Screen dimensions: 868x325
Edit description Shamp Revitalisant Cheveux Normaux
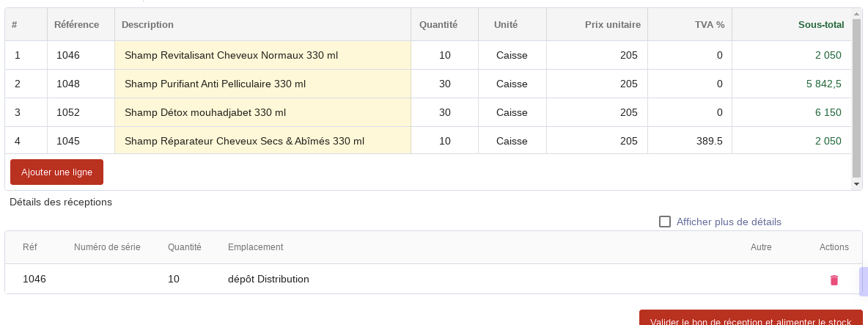coord(263,55)
